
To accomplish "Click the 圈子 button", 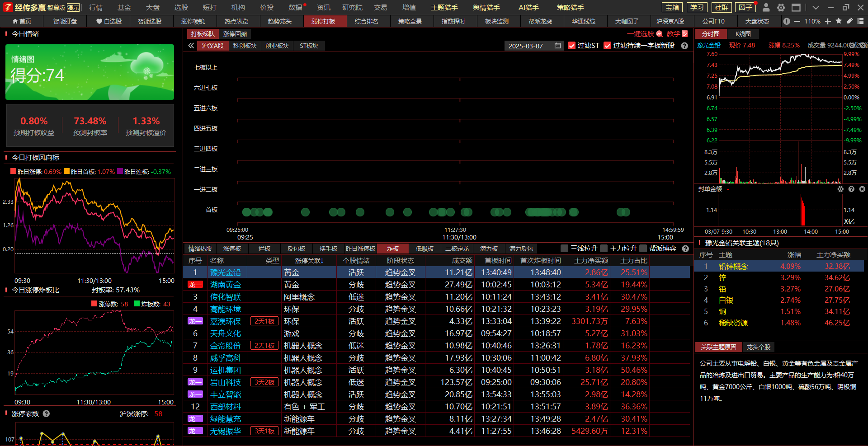I will [x=745, y=7].
